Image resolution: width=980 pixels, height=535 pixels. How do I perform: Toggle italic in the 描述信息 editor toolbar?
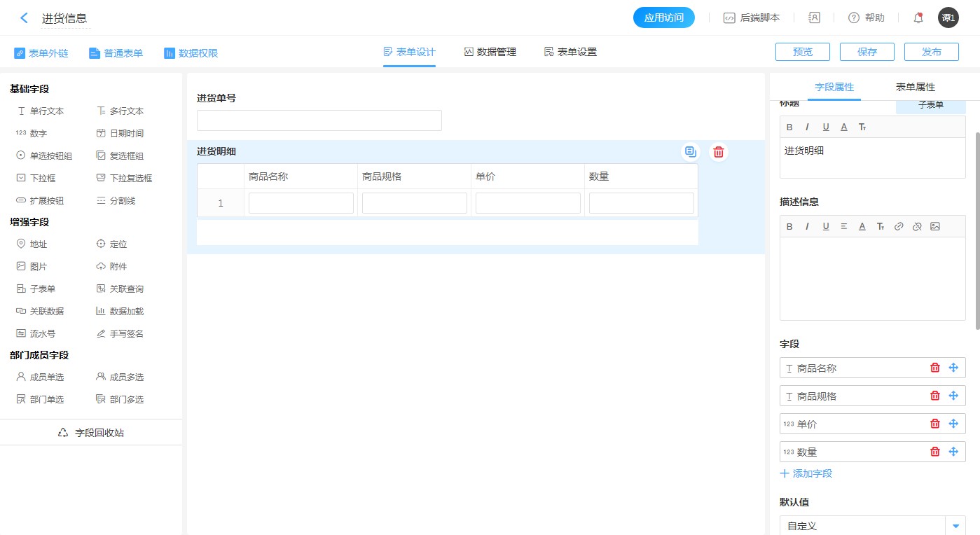[807, 226]
